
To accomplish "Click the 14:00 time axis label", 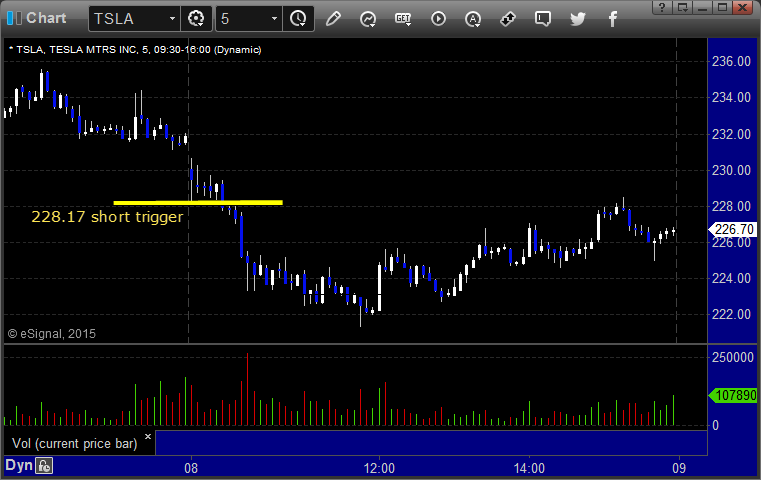I will click(x=529, y=468).
